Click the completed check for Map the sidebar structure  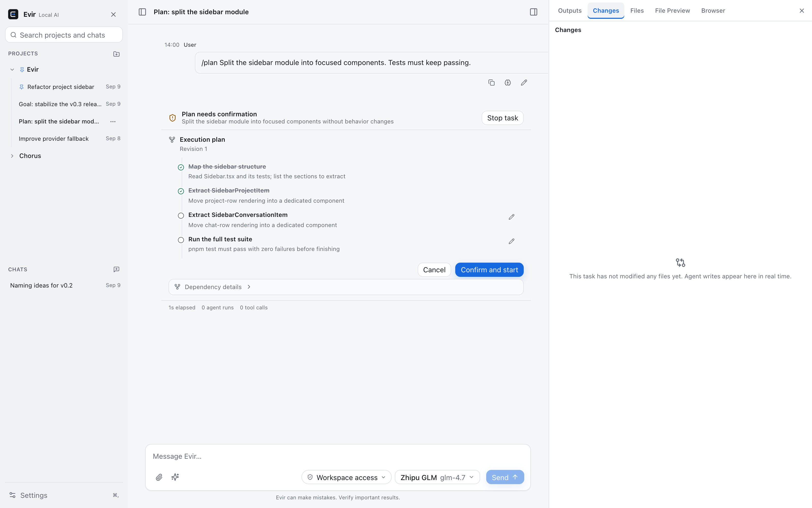(x=181, y=167)
